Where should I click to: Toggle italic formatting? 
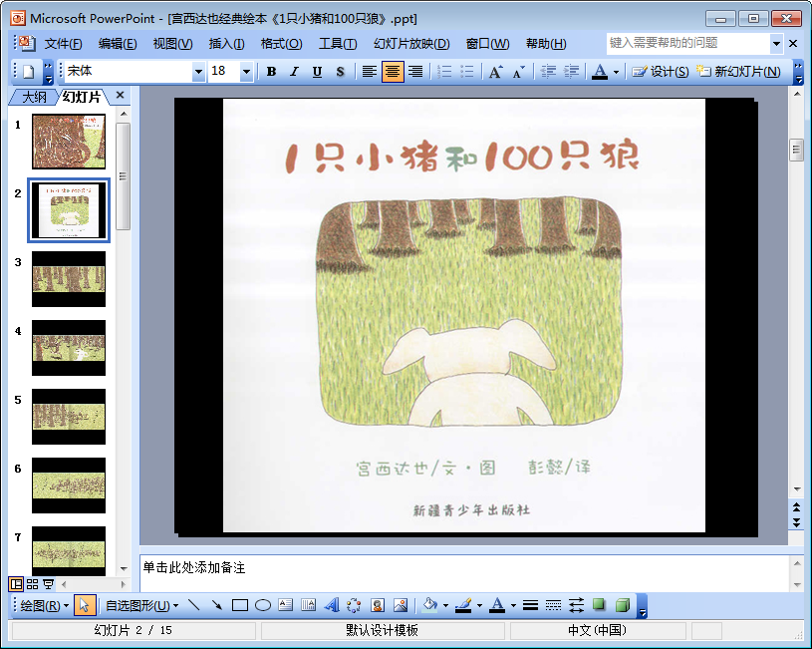[x=294, y=72]
